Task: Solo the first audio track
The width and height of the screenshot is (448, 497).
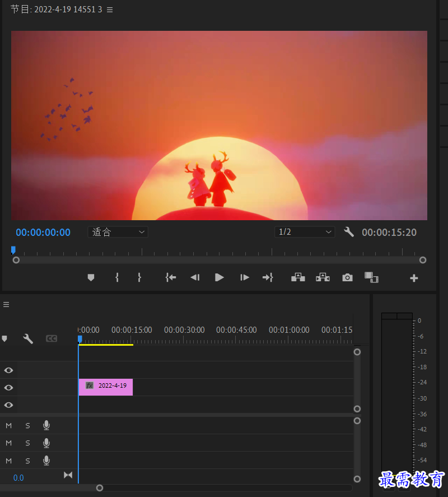Action: (27, 426)
